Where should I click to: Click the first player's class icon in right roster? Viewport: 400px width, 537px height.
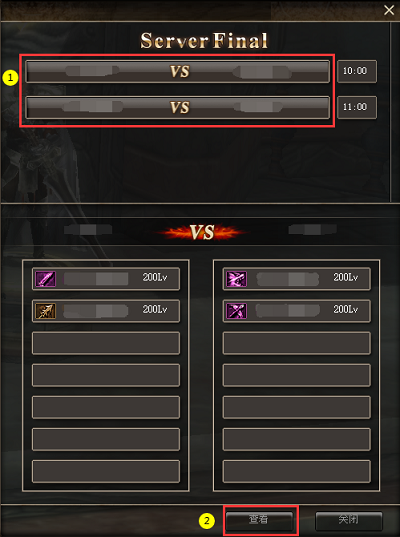[236, 279]
